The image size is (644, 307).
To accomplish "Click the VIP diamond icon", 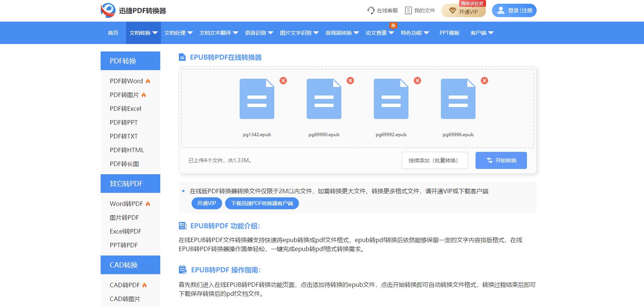I will (452, 11).
